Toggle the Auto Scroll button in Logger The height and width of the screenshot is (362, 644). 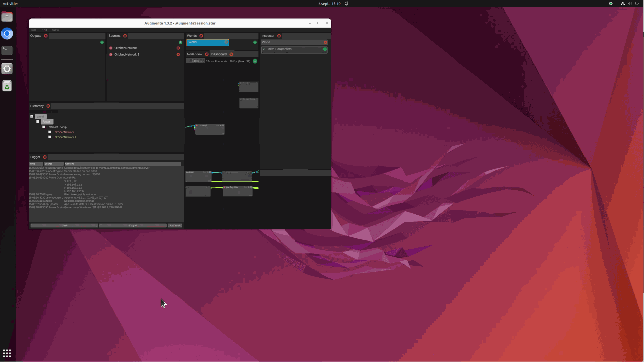175,226
